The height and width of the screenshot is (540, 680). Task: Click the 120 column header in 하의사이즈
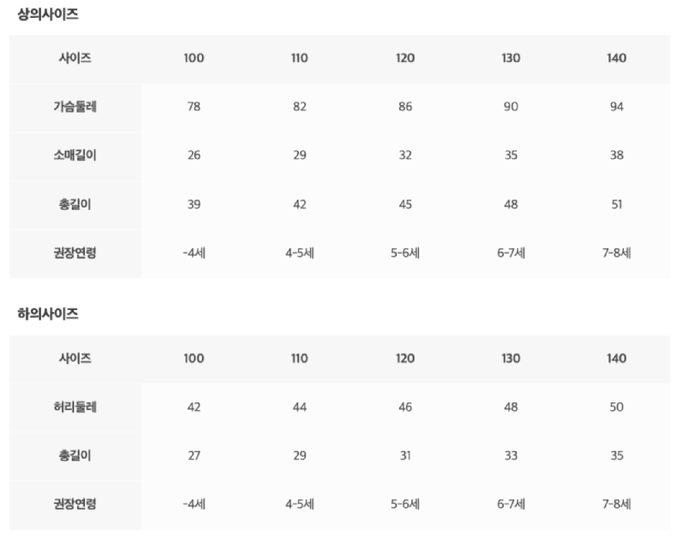click(405, 358)
